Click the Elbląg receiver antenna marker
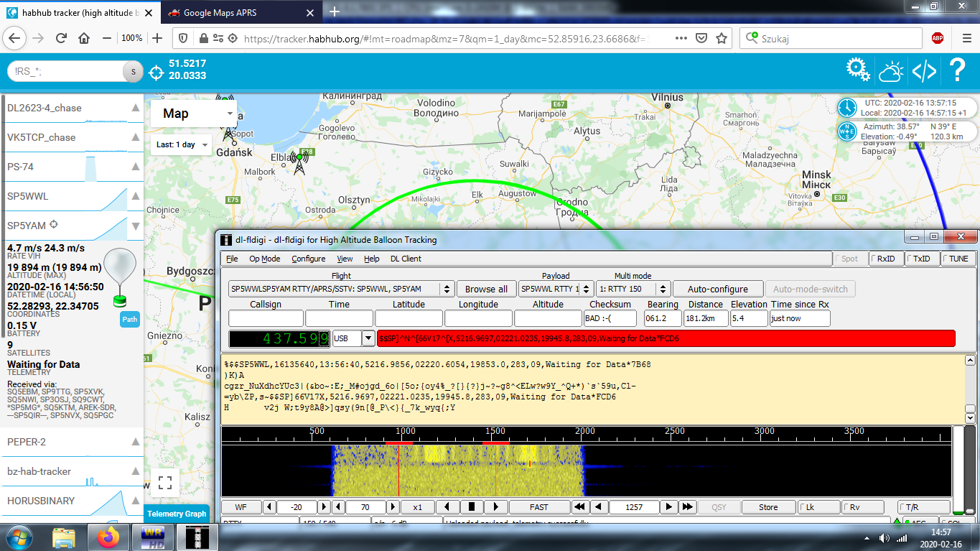The width and height of the screenshot is (980, 551). coord(299,162)
